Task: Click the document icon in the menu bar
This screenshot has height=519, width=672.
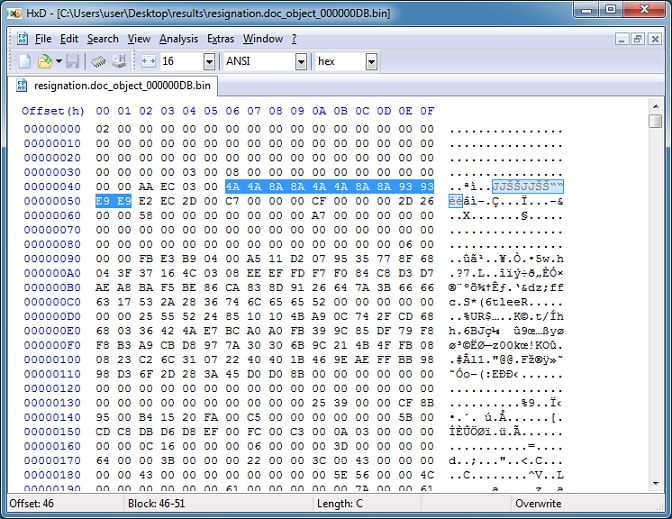Action: tap(22, 39)
